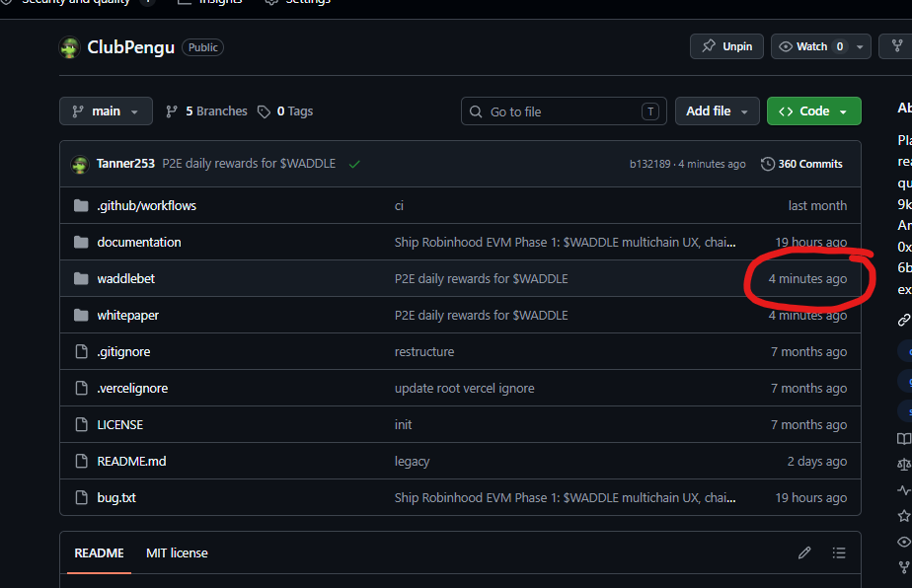Open the green Code dropdown
This screenshot has width=912, height=588.
click(x=813, y=111)
